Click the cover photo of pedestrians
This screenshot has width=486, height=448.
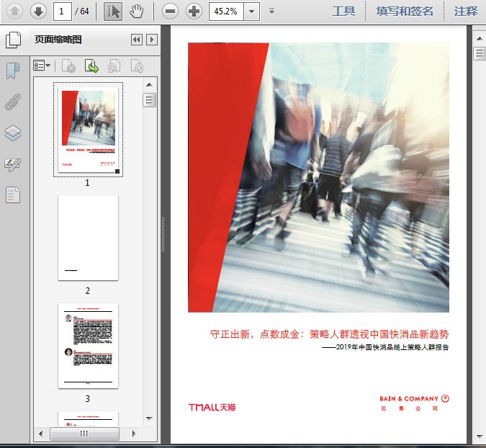click(319, 177)
